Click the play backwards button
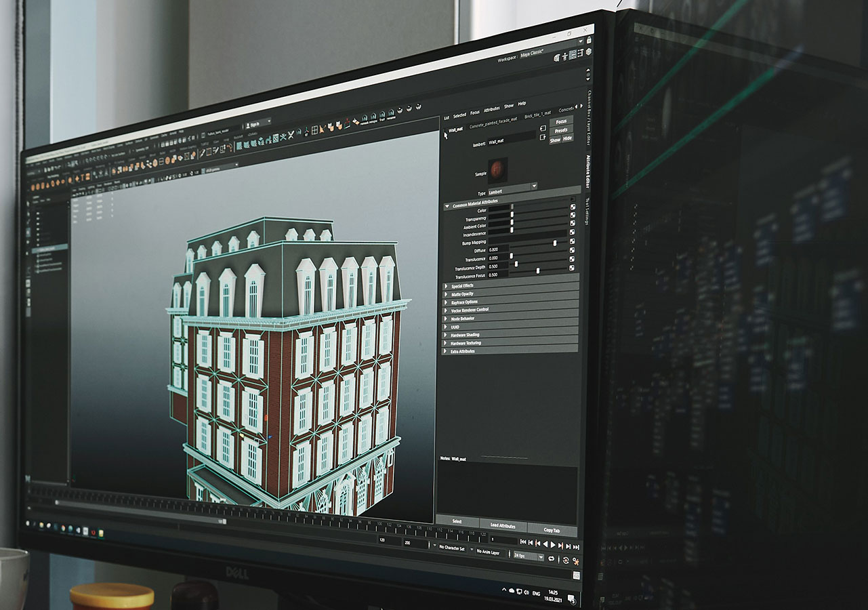868x610 pixels. 545,544
